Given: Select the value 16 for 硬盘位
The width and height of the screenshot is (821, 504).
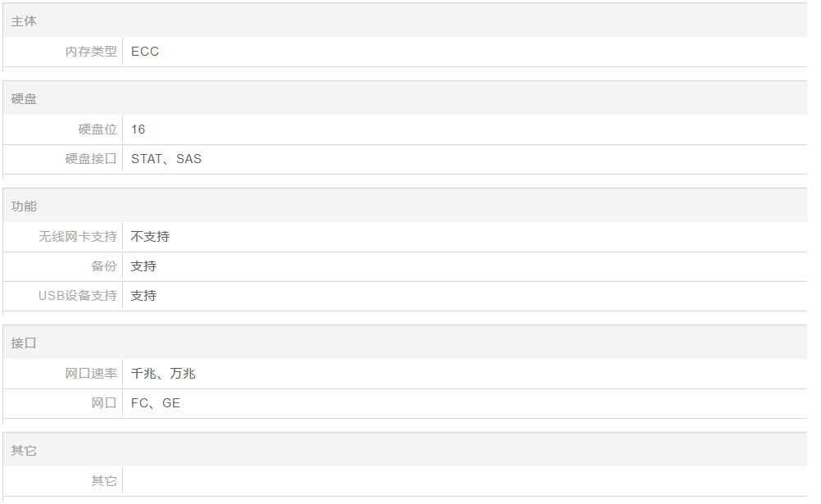Looking at the screenshot, I should [138, 129].
